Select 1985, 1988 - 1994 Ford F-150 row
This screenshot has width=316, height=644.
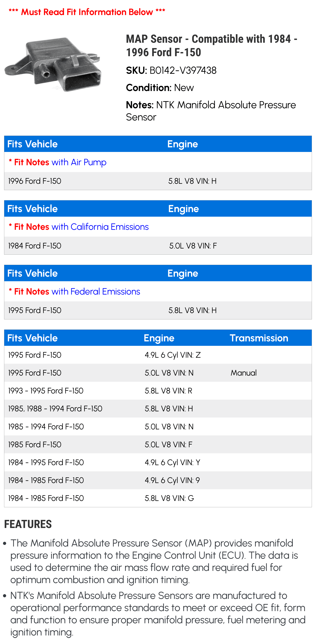point(158,408)
